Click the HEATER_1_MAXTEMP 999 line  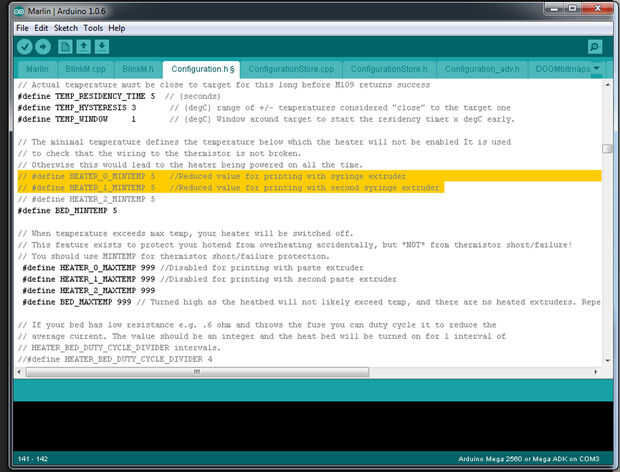(209, 279)
